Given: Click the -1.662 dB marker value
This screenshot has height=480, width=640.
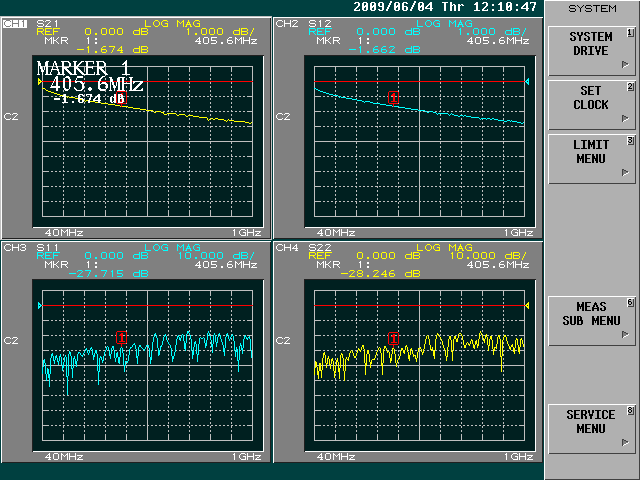Looking at the screenshot, I should tap(384, 50).
